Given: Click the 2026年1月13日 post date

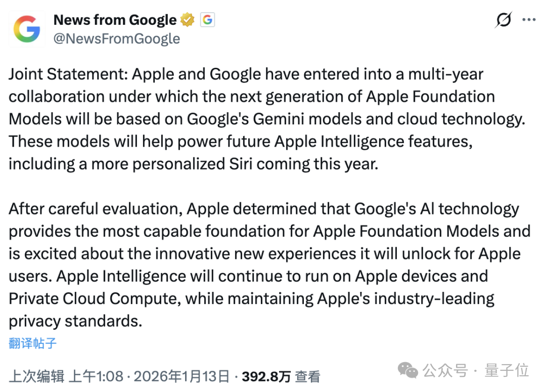Looking at the screenshot, I should point(181,376).
